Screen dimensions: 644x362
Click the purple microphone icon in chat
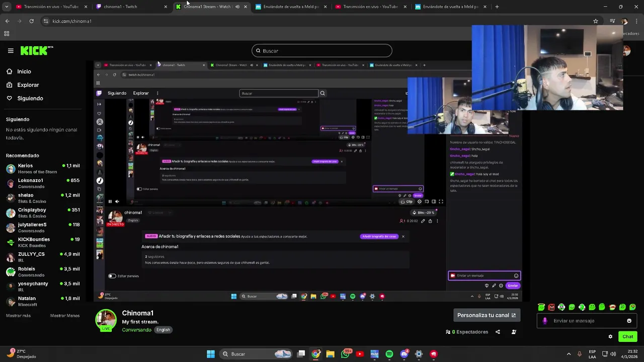click(x=545, y=321)
